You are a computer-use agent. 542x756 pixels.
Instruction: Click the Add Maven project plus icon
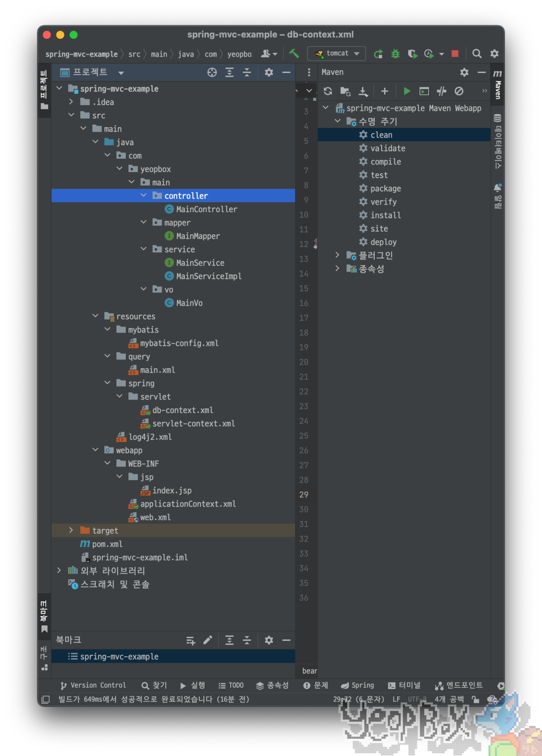click(384, 91)
